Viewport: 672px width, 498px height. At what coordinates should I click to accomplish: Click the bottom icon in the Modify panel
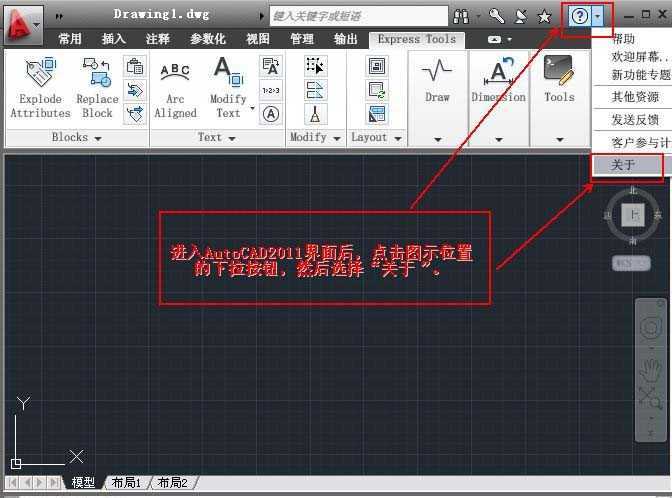315,114
